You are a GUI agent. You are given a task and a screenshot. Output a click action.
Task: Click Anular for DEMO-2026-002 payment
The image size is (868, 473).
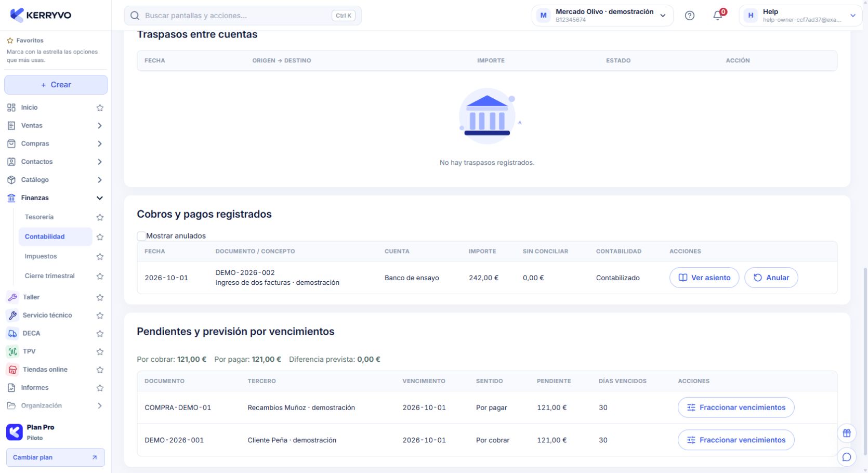pyautogui.click(x=771, y=278)
